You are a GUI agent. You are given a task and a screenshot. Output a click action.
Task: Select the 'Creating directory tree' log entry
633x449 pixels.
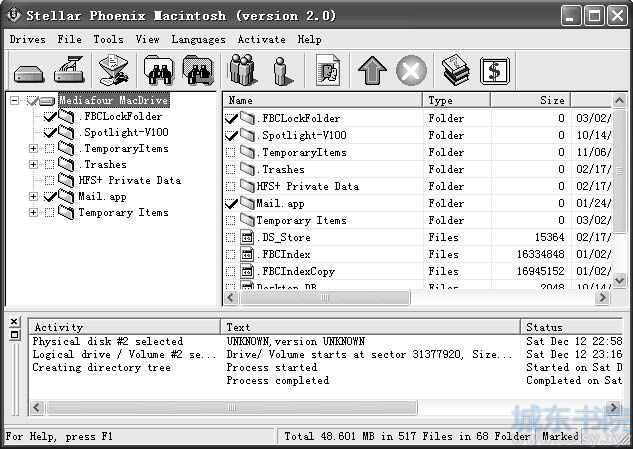click(101, 367)
